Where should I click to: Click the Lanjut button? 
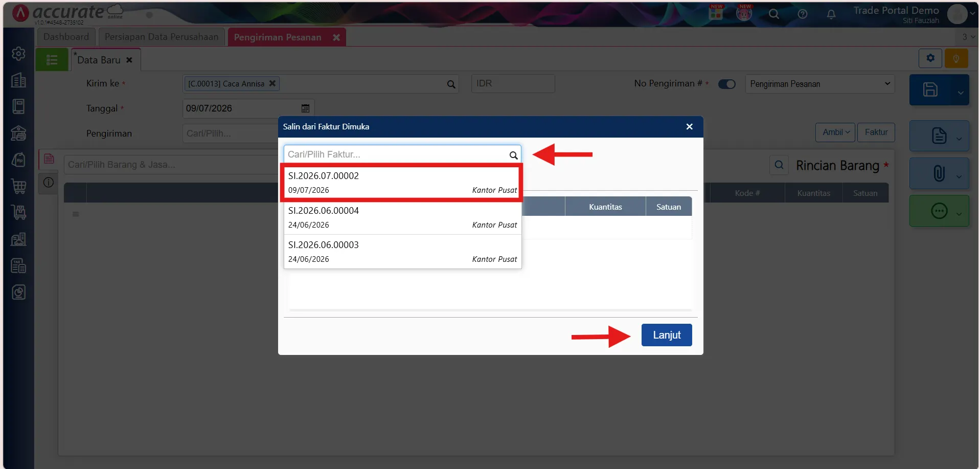click(667, 335)
